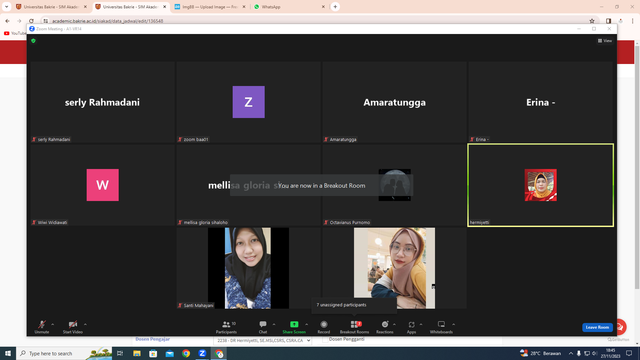The height and width of the screenshot is (360, 640).
Task: Open Task View on taskbar
Action: [120, 353]
